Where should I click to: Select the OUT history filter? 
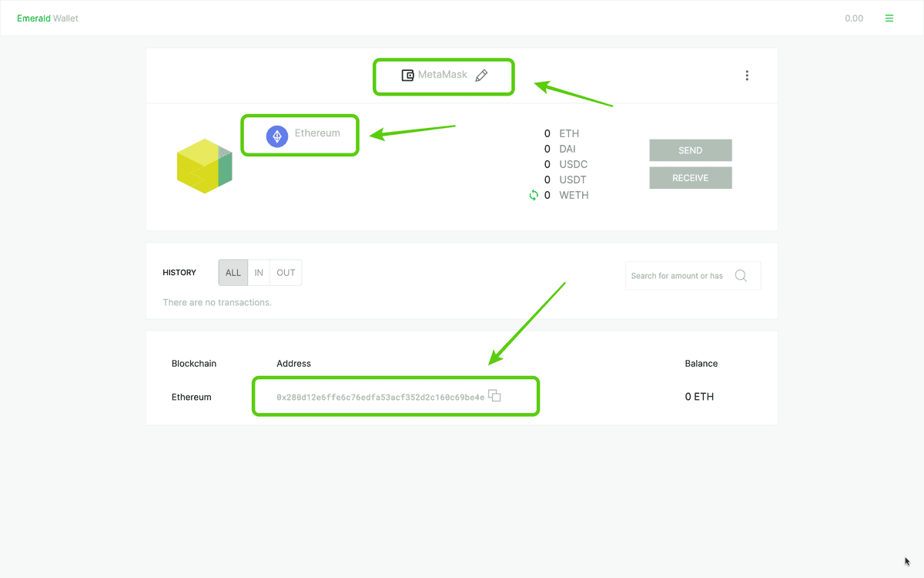tap(286, 273)
